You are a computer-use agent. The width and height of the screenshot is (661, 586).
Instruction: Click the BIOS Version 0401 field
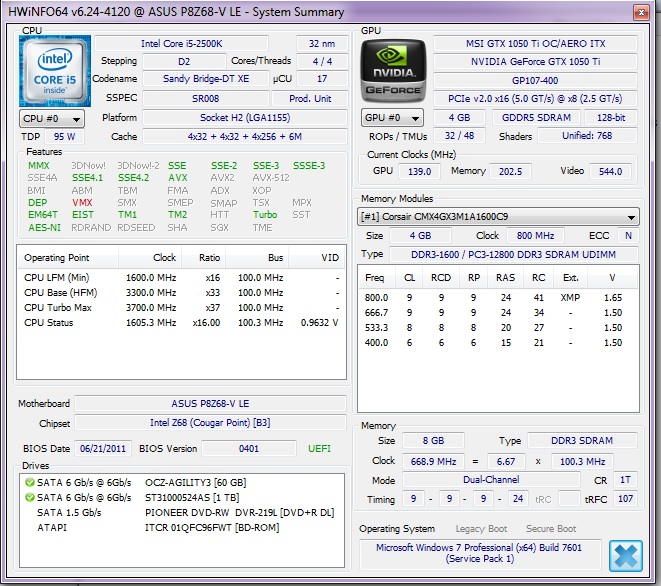(248, 448)
